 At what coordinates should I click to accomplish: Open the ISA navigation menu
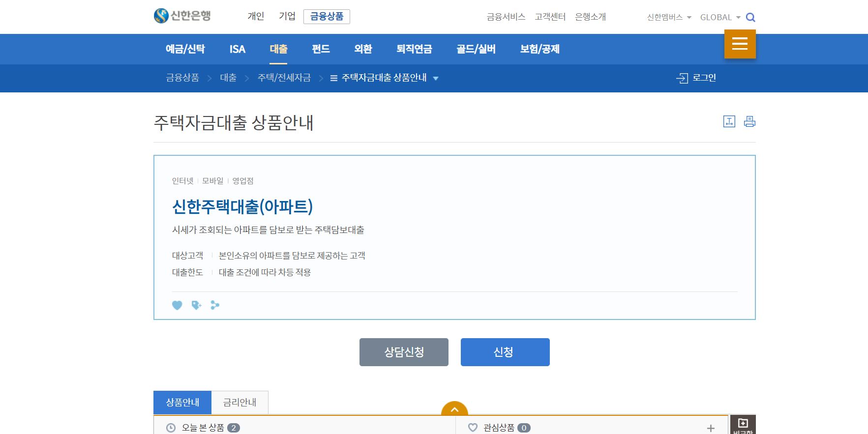238,49
